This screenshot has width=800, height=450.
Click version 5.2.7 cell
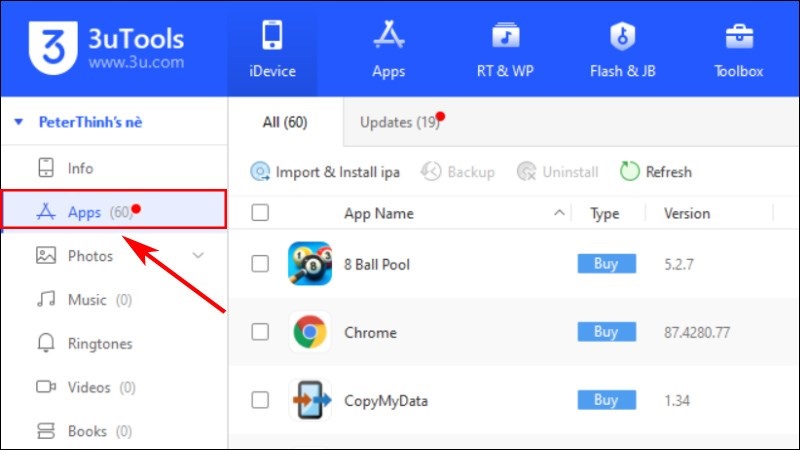click(679, 264)
